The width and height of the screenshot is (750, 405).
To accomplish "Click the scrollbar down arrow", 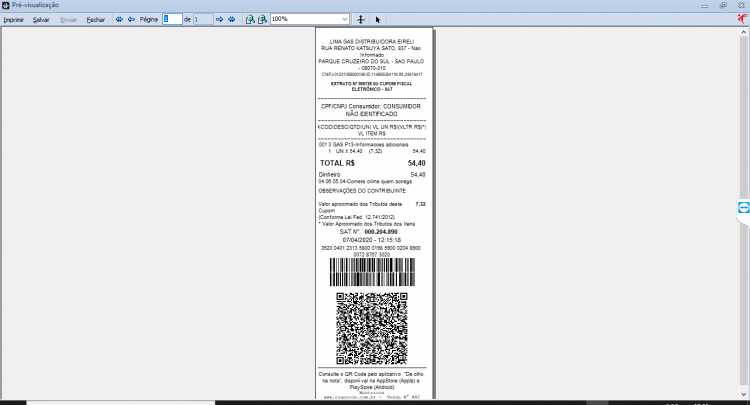I will tap(744, 394).
